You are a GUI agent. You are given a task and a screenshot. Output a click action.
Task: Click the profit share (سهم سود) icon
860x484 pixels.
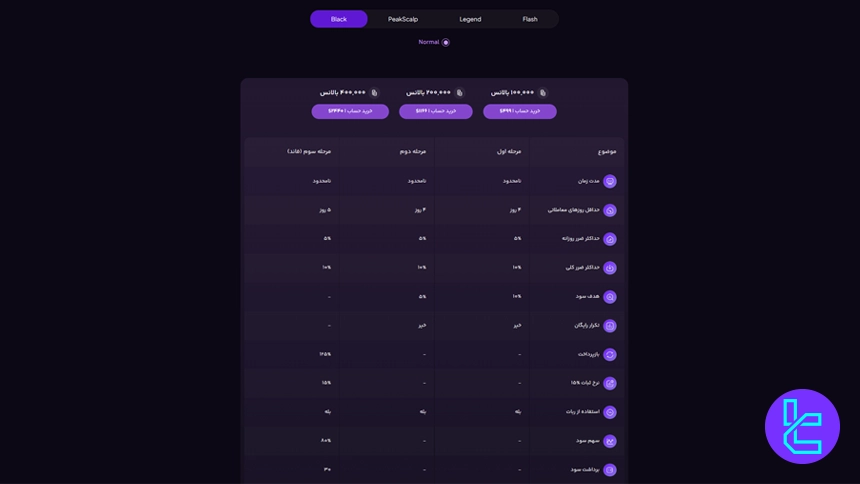(x=610, y=441)
